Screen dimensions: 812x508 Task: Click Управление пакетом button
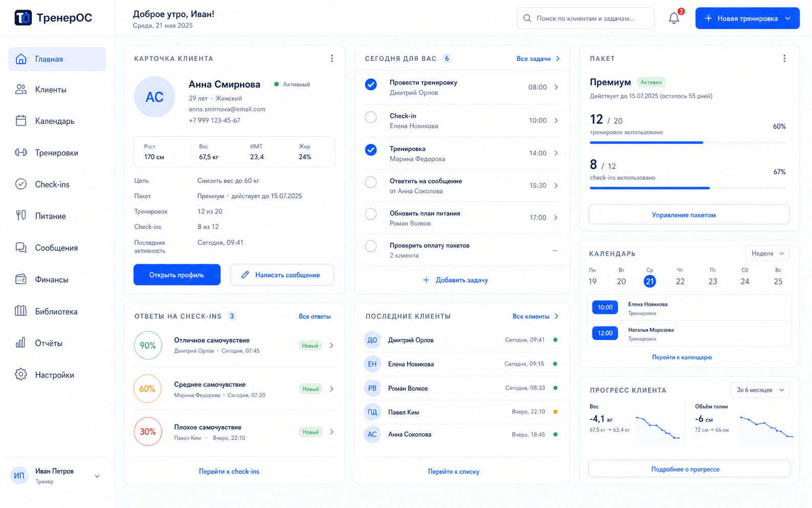coord(689,215)
